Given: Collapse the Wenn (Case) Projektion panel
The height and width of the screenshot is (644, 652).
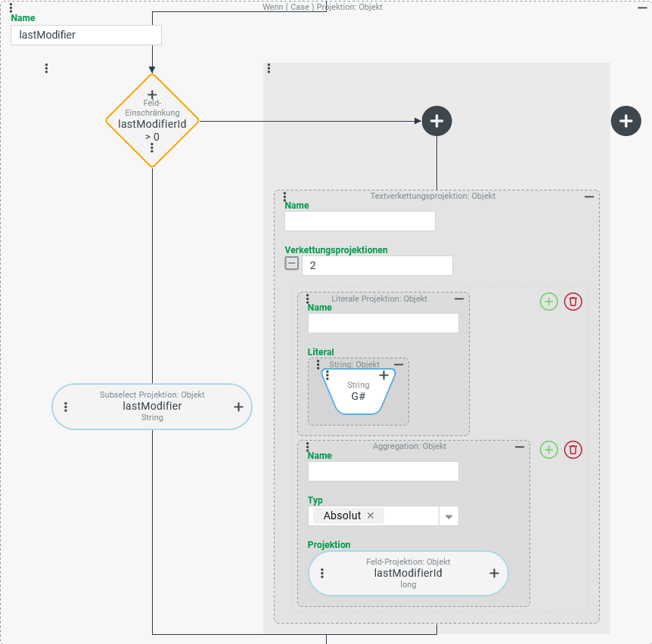Looking at the screenshot, I should point(642,7).
